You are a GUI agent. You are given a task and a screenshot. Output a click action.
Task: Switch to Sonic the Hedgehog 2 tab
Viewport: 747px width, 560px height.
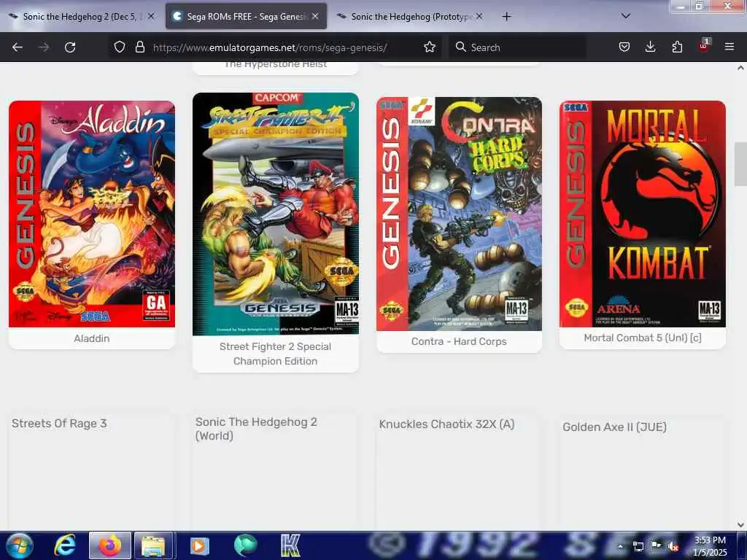(80, 17)
